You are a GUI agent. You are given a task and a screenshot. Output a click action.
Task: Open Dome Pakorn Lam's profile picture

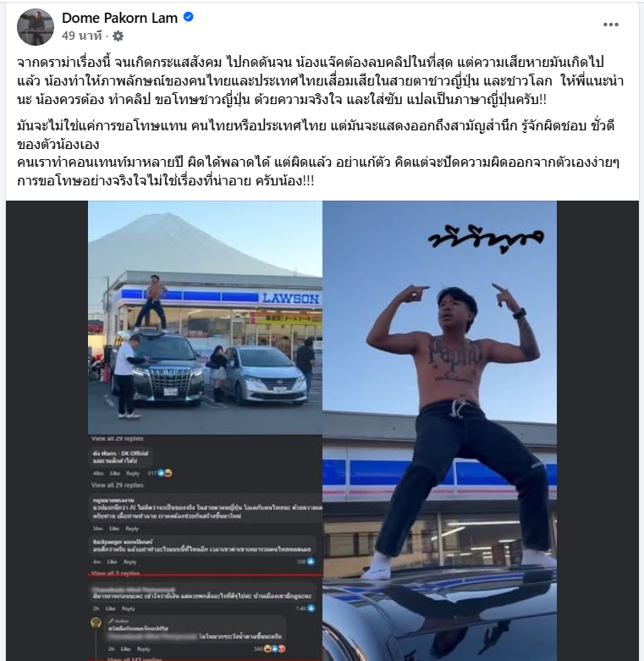(36, 26)
